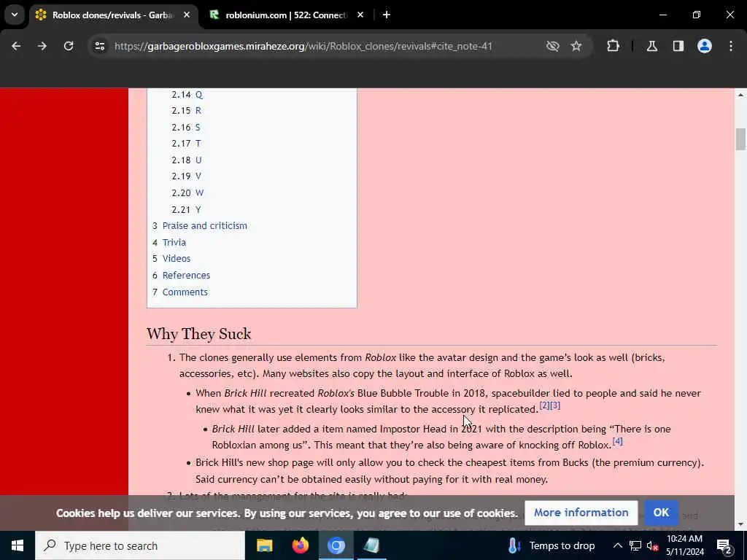This screenshot has width=747, height=560.
Task: Open citation reference [3]
Action: point(555,405)
